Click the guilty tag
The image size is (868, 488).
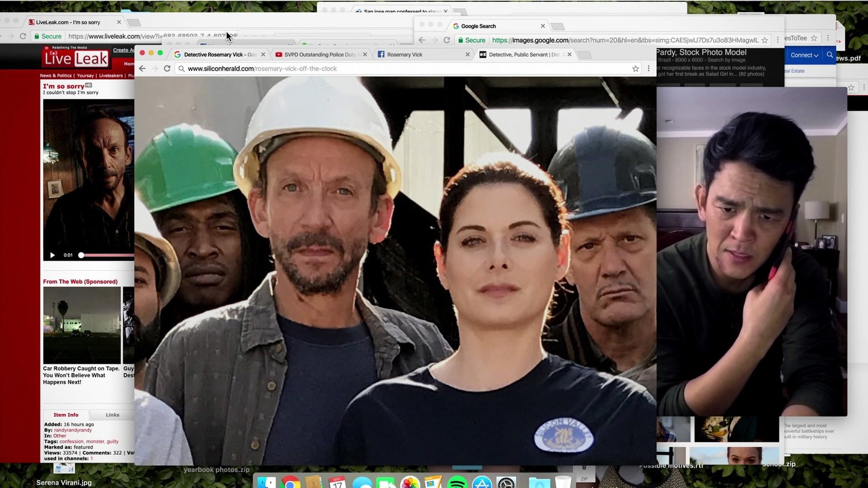click(x=112, y=442)
